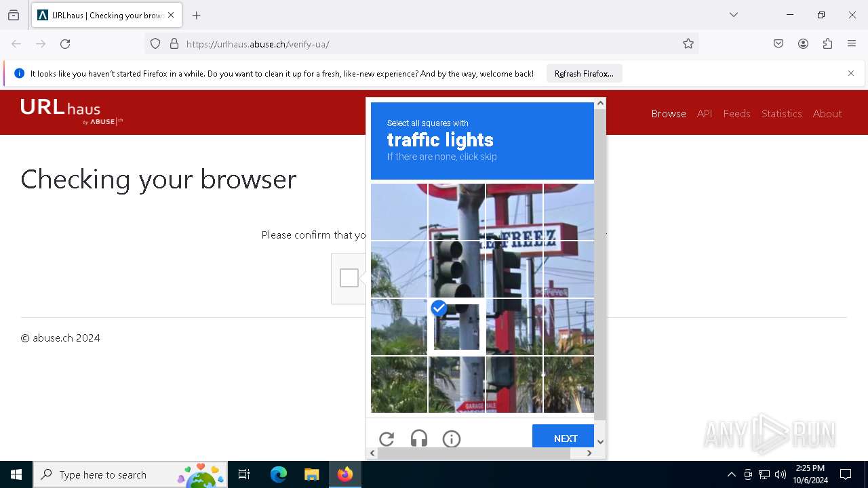Screen dimensions: 868x488
Task: Open the Firefox application menu
Action: pyautogui.click(x=852, y=44)
